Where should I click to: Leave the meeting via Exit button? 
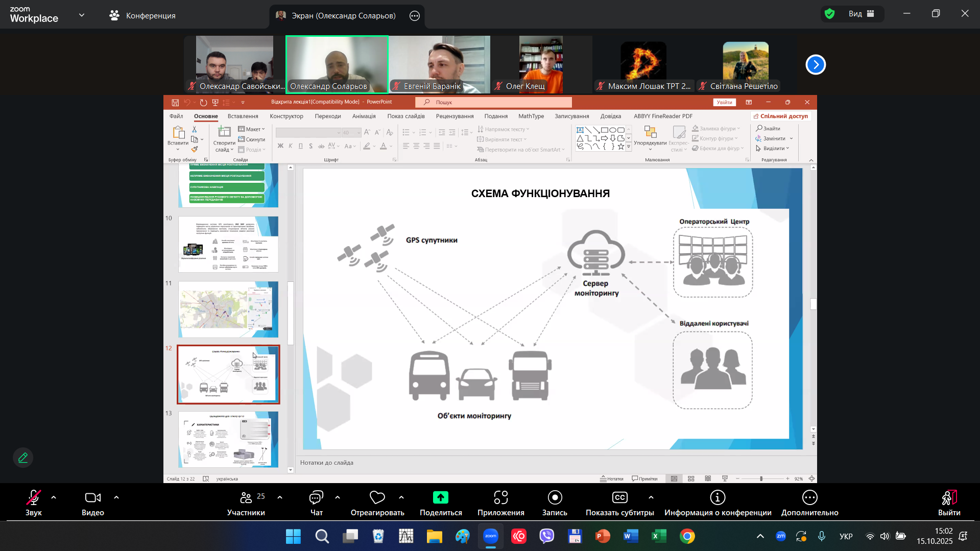click(x=949, y=503)
